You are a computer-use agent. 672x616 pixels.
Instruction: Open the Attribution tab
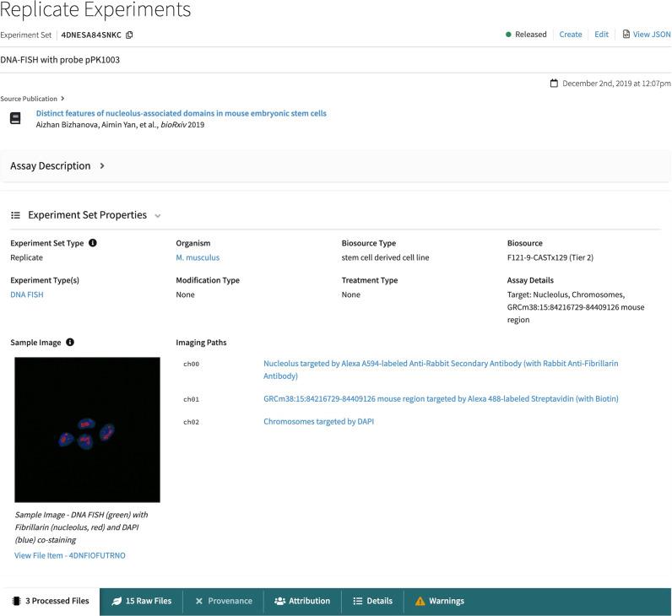coord(302,601)
